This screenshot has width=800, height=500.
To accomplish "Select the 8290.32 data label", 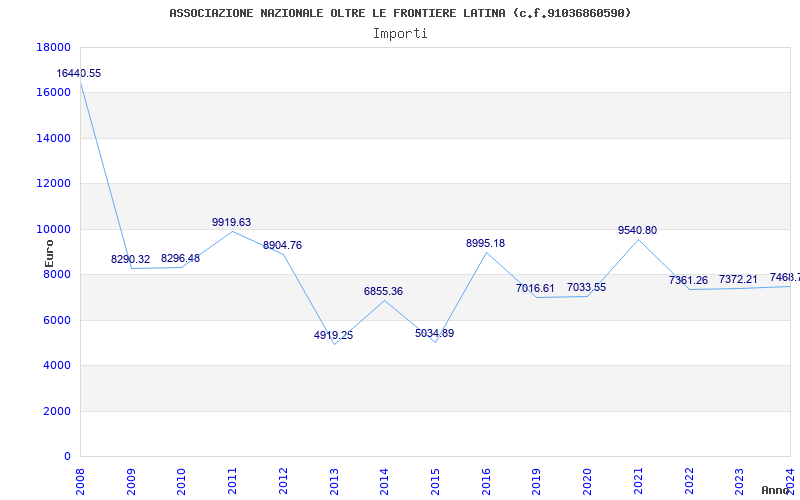I will click(x=131, y=259).
